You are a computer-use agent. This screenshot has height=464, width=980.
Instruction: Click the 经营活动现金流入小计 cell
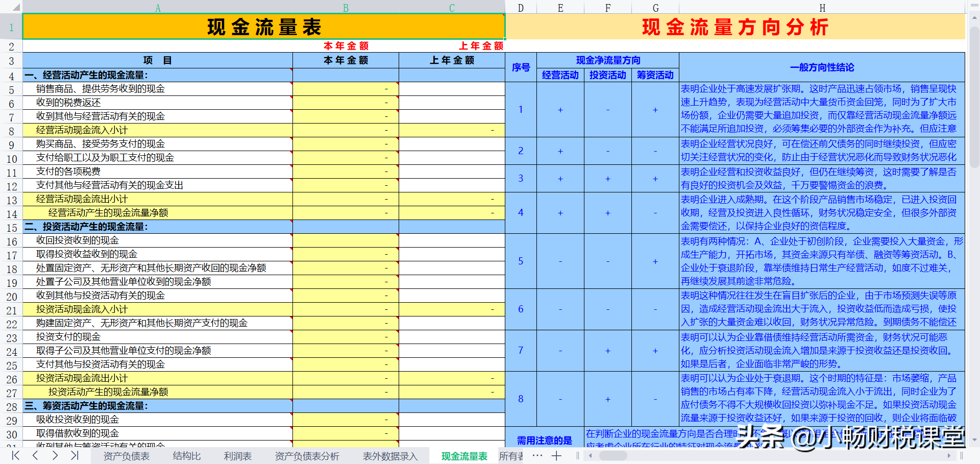(x=158, y=130)
